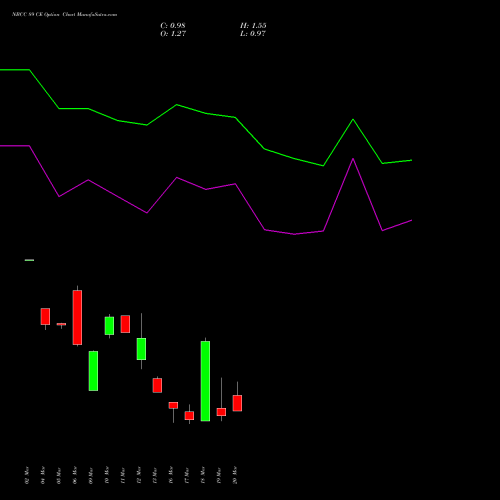The image size is (500, 500).
Task: Click the open value O: 1.27
Action: click(x=173, y=34)
